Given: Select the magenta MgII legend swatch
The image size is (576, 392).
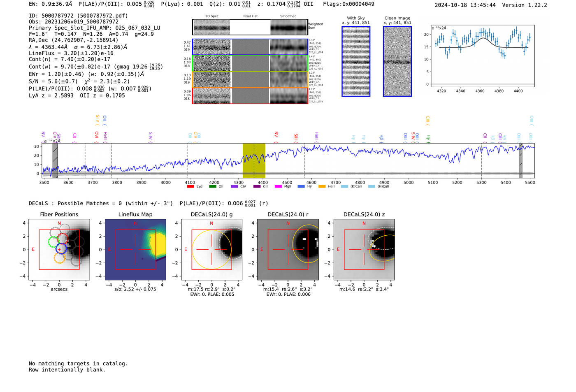Looking at the screenshot, I should 278,186.
